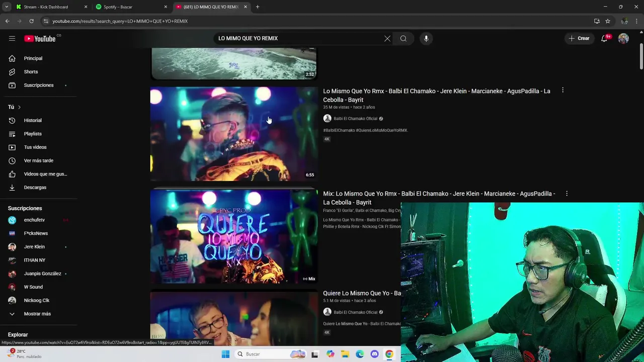
Task: Open the weather widget showing 28°C
Action: pos(24,354)
